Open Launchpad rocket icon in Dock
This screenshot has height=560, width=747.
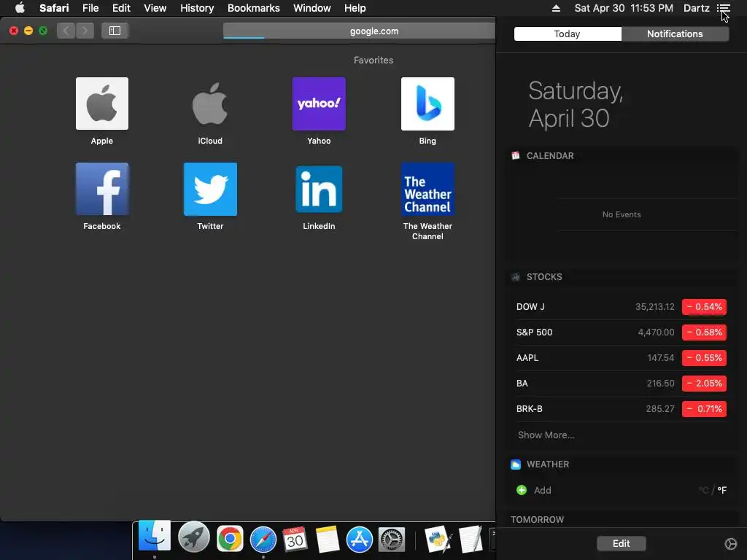(193, 538)
